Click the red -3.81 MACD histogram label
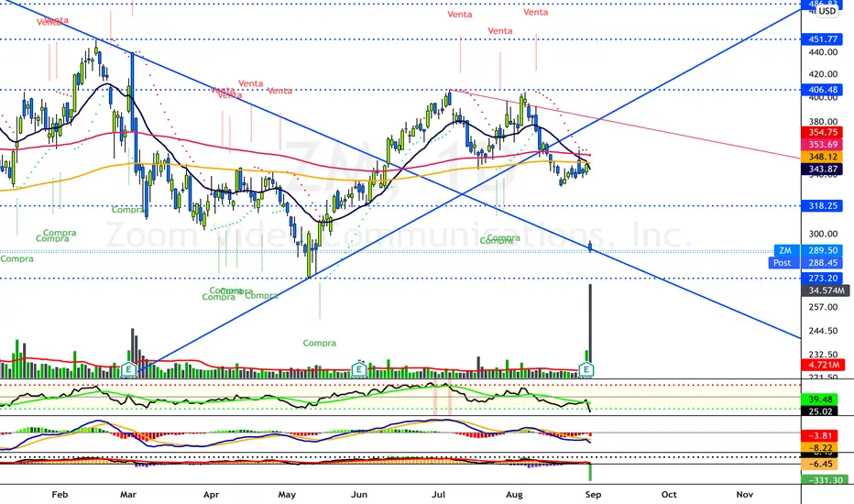 [x=820, y=436]
